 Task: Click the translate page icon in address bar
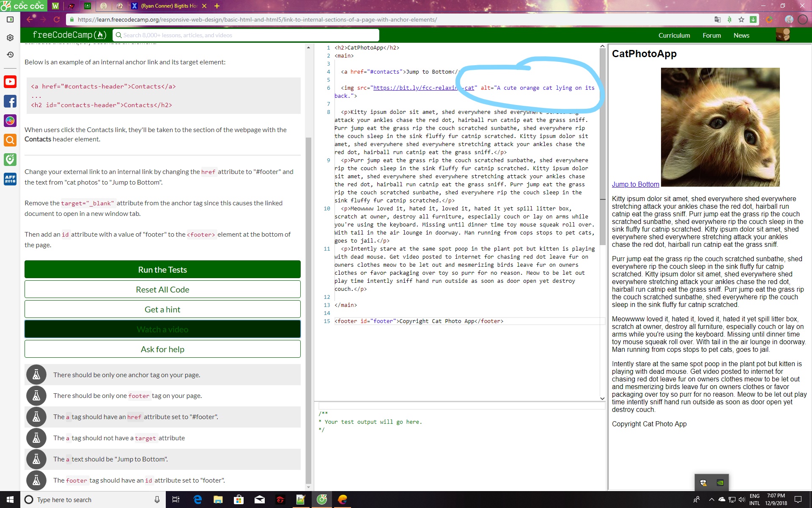pos(717,19)
